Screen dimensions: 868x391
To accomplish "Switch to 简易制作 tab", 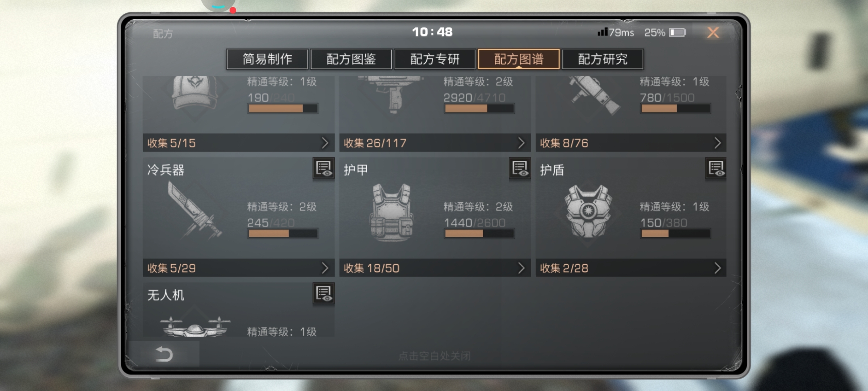I will (267, 59).
